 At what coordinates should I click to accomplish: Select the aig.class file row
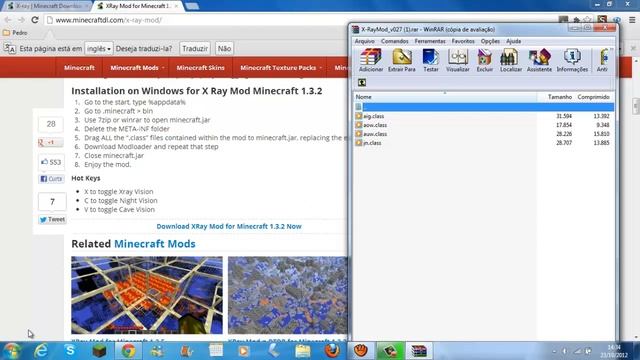(x=484, y=116)
